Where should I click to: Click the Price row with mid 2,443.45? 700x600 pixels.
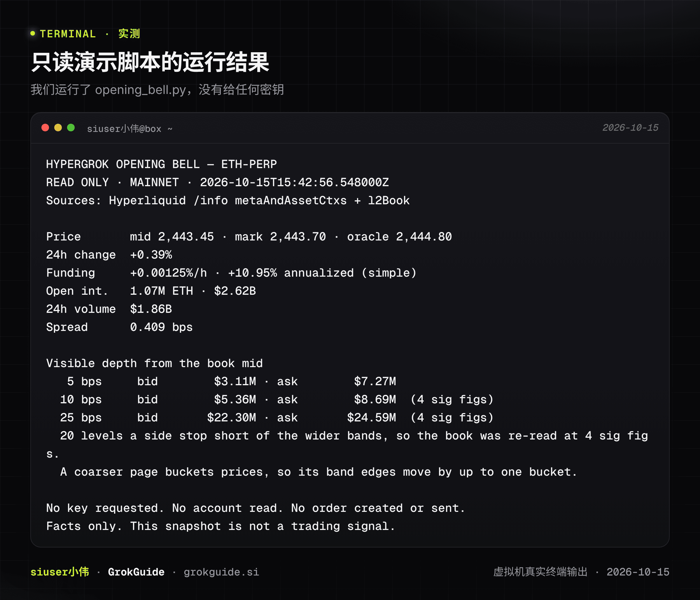pos(249,237)
